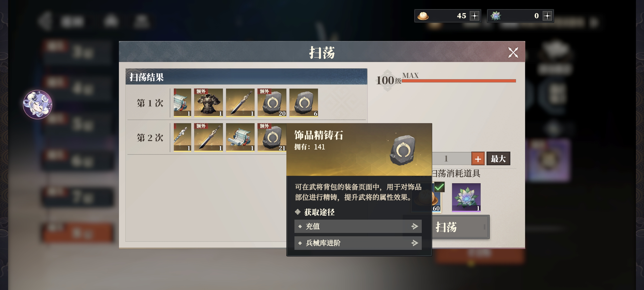Open the 兵械库进阶 acquisition route
The height and width of the screenshot is (290, 644).
(358, 243)
